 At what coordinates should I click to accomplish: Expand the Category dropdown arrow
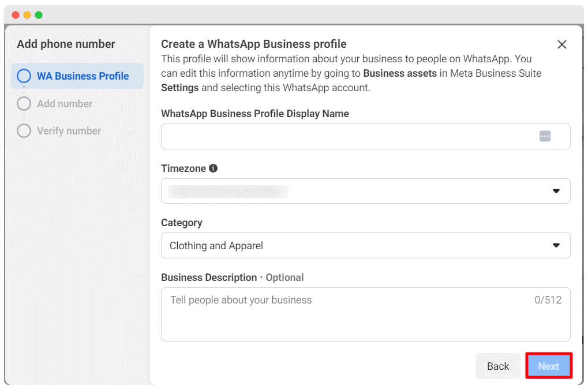[556, 245]
